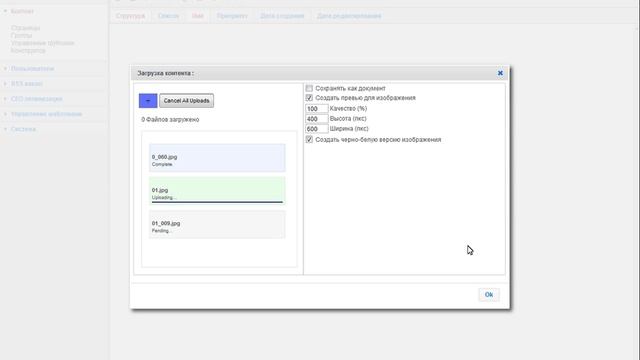Screen dimensions: 640x360
Task: Sort by Дата создания column
Action: click(282, 16)
